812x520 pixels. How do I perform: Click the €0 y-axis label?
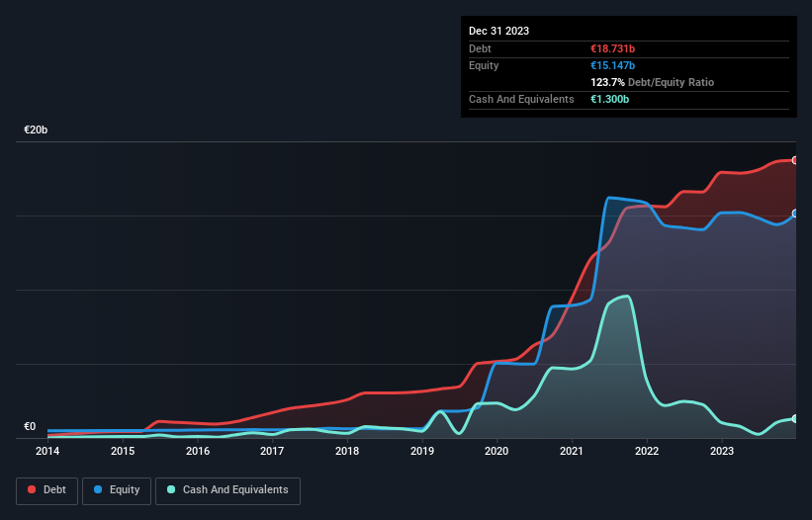coord(30,426)
